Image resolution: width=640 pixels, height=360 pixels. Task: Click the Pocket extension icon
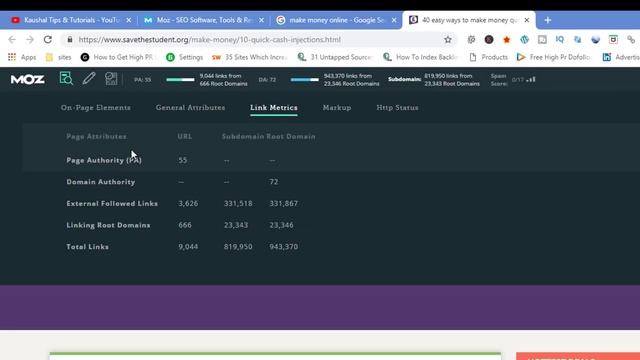[x=613, y=40]
